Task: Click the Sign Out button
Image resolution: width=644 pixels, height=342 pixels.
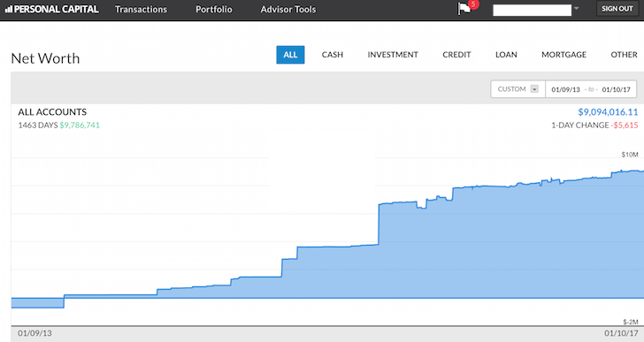Action: click(x=617, y=9)
